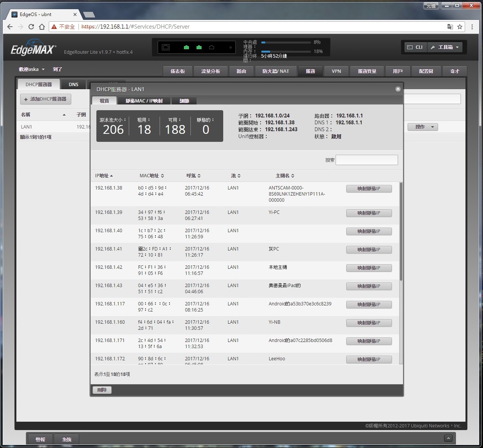
Task: Click the browser back arrow
Action: coord(10,27)
